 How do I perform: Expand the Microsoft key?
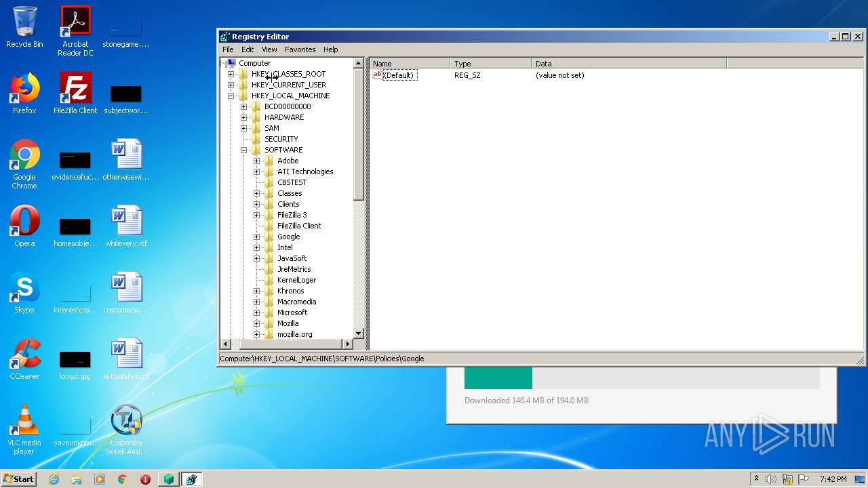pos(256,312)
